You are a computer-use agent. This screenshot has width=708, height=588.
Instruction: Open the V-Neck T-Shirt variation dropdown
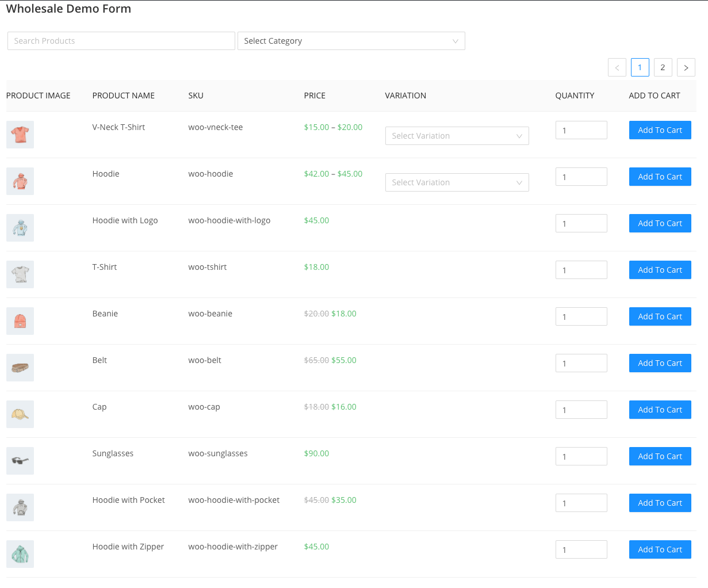pyautogui.click(x=457, y=136)
